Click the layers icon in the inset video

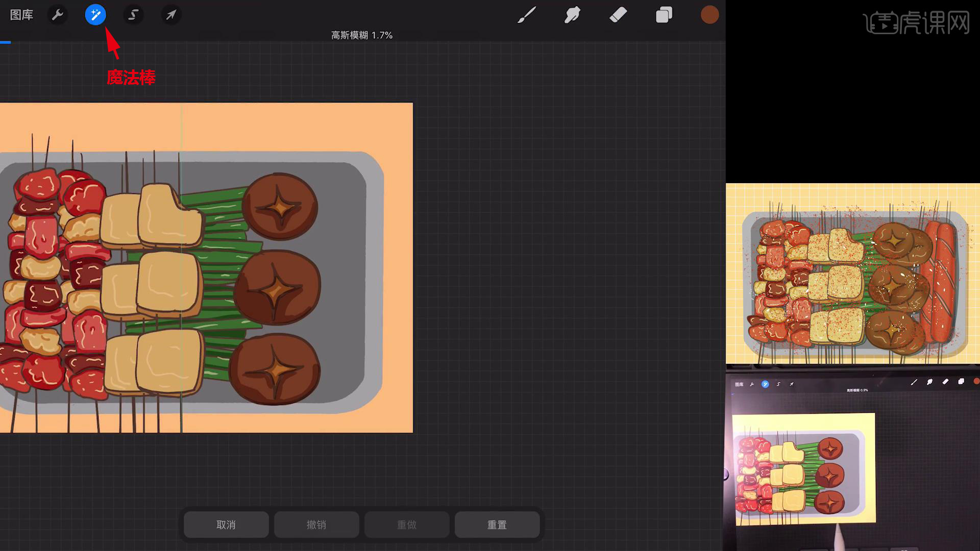(x=961, y=382)
